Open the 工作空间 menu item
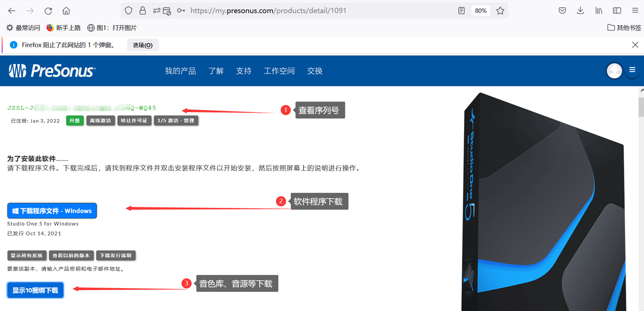The height and width of the screenshot is (311, 644). click(x=279, y=71)
